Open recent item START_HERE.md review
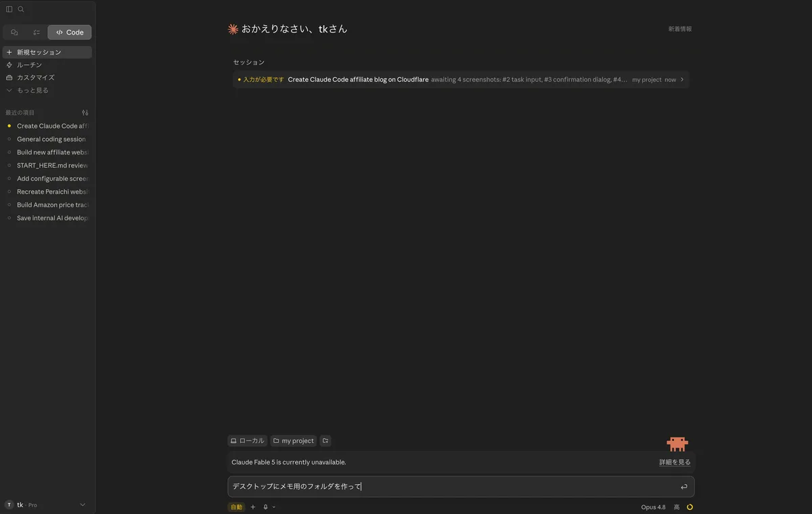 (47, 165)
